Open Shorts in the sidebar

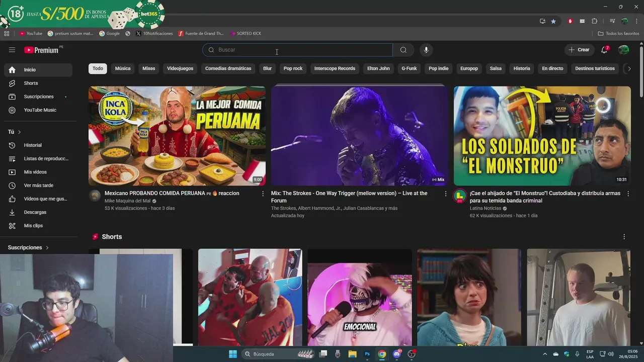(38, 83)
